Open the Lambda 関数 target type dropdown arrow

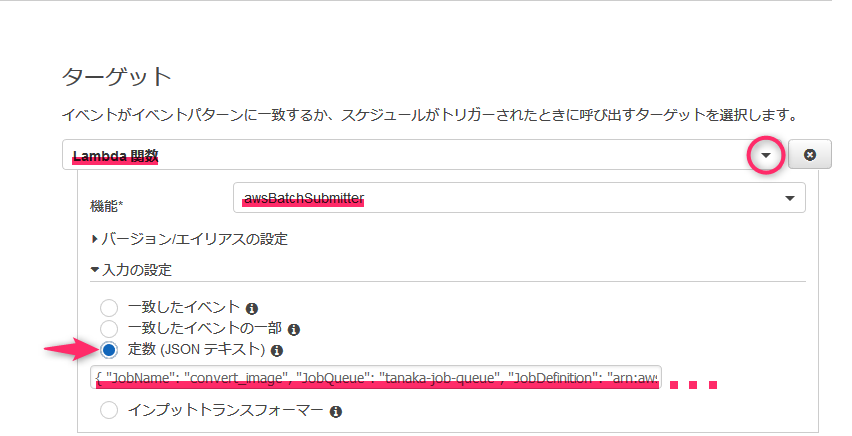pyautogui.click(x=766, y=155)
